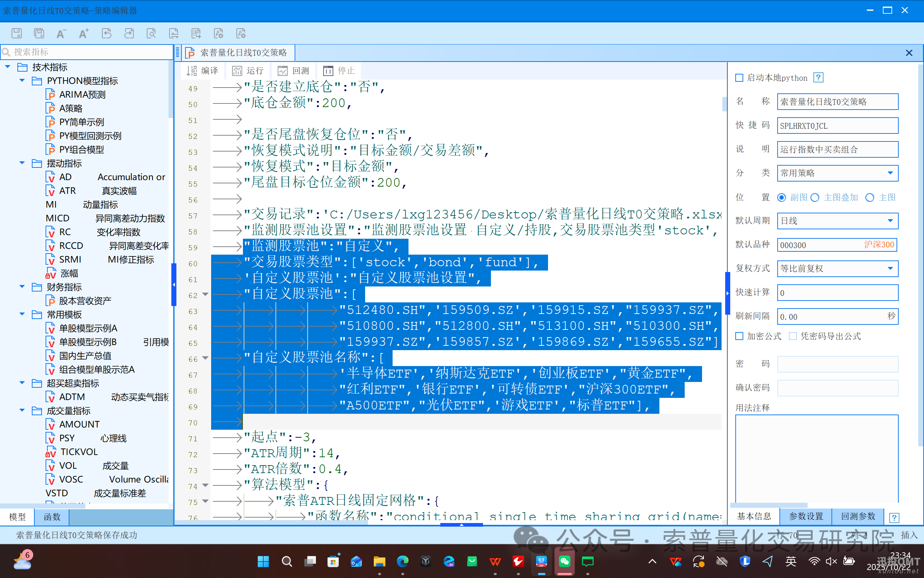Open ATR 真实波幅 indicator in tree
The image size is (924, 578).
(68, 190)
